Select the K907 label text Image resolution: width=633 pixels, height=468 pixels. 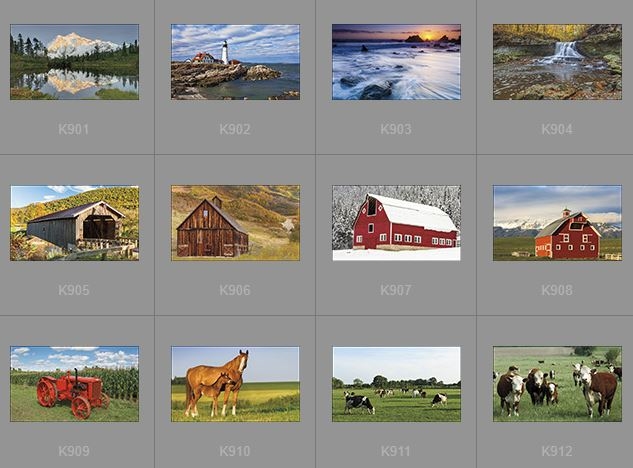396,290
